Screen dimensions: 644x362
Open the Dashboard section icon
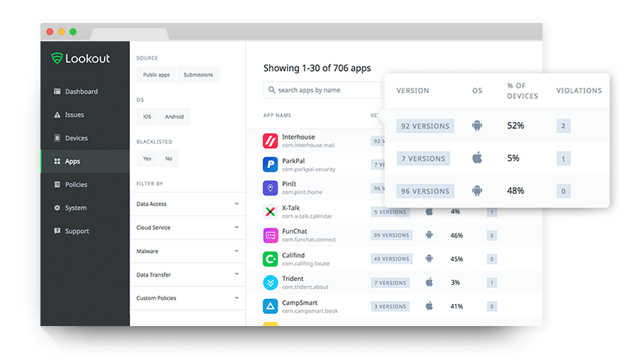[57, 91]
